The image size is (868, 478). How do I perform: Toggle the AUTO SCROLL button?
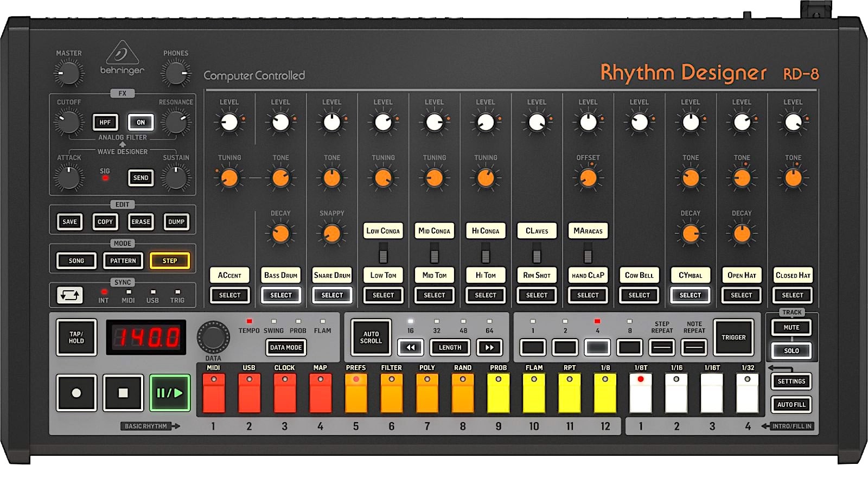point(371,337)
